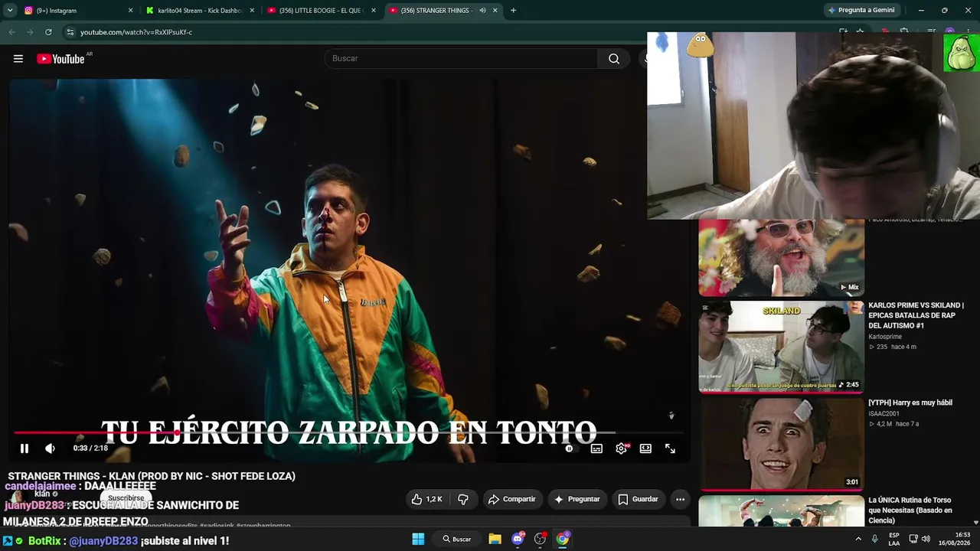
Task: Close the Instagram tab
Action: pos(130,11)
